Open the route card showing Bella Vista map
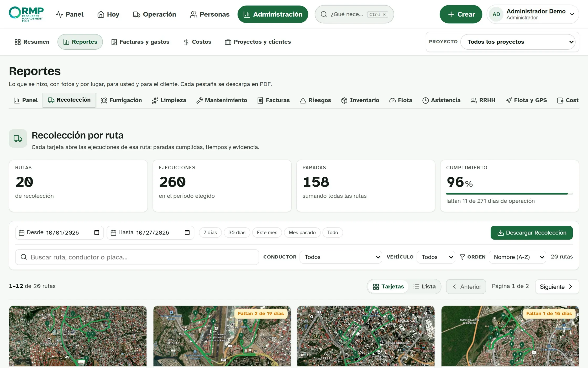Image resolution: width=588 pixels, height=368 pixels. click(x=366, y=336)
